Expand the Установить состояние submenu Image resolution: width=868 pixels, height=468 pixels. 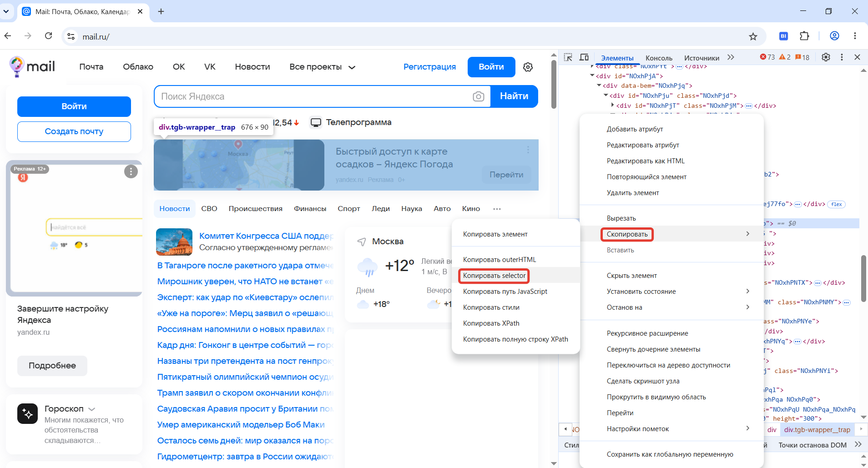pos(747,291)
